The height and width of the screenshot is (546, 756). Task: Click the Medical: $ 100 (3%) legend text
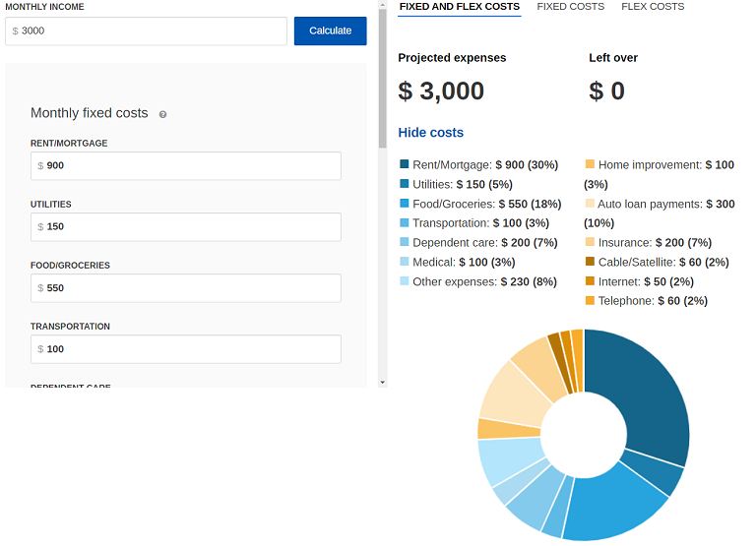[x=464, y=262]
